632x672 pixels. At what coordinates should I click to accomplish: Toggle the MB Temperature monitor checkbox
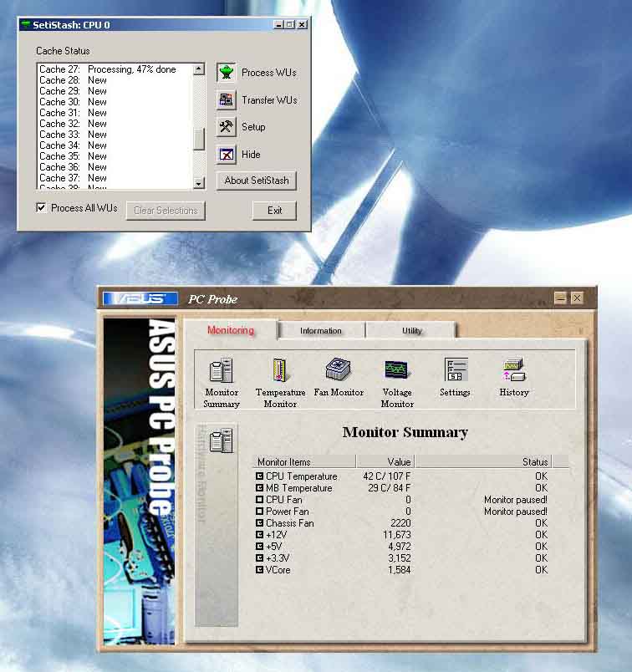point(259,488)
